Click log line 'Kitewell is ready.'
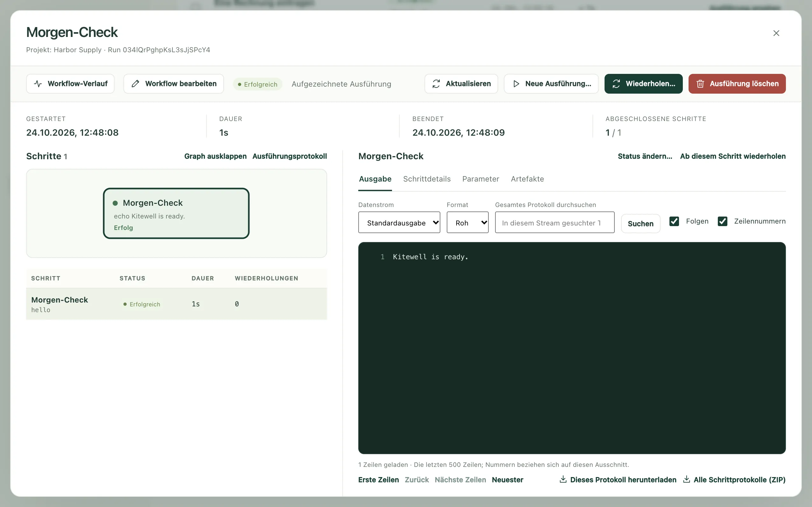Image resolution: width=812 pixels, height=507 pixels. pyautogui.click(x=430, y=257)
